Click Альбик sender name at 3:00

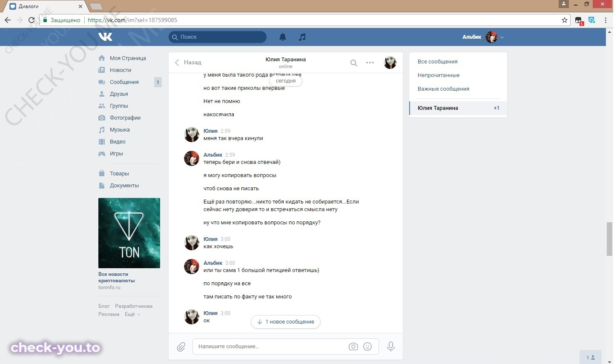pos(213,263)
